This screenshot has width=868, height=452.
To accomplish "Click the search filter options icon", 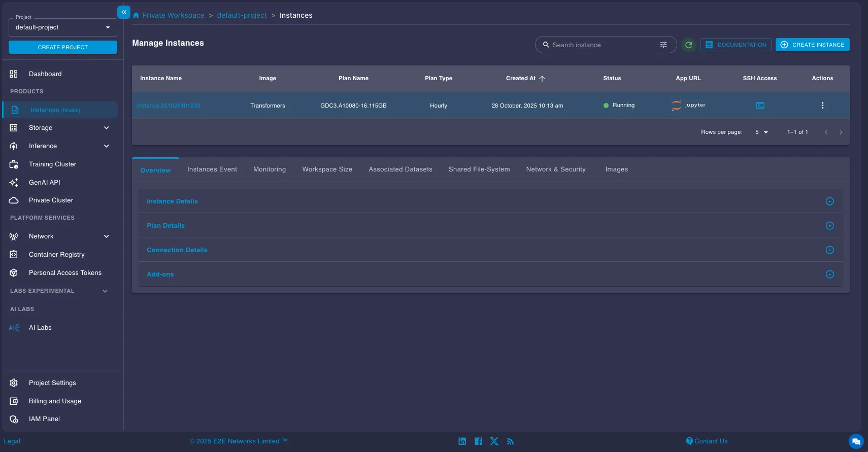I will (663, 45).
